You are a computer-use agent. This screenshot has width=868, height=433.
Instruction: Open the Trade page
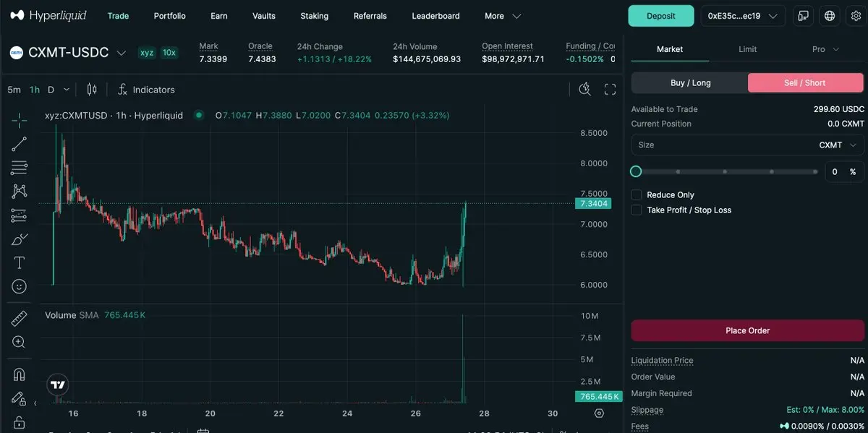click(118, 16)
